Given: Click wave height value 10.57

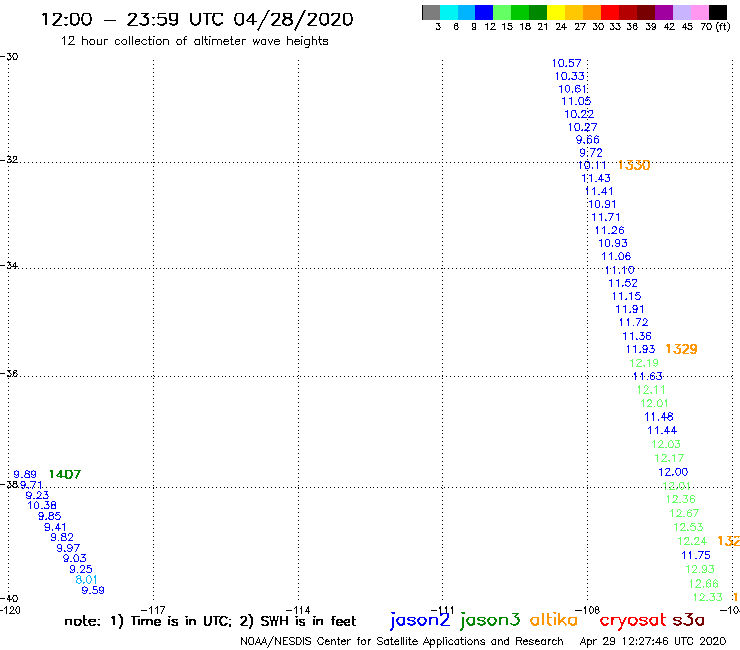Looking at the screenshot, I should (566, 63).
